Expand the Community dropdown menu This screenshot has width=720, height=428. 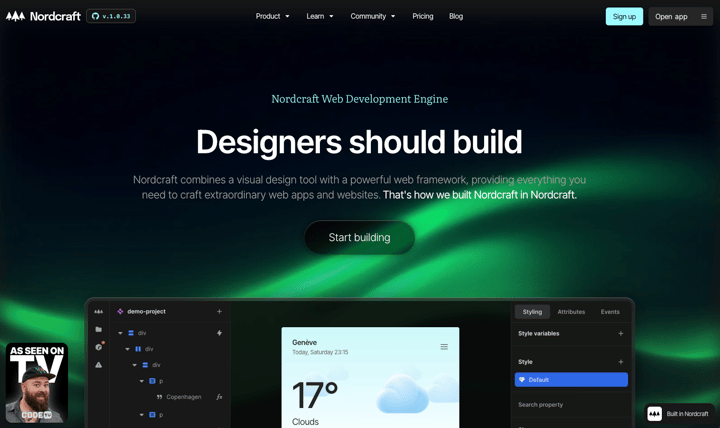pos(373,16)
